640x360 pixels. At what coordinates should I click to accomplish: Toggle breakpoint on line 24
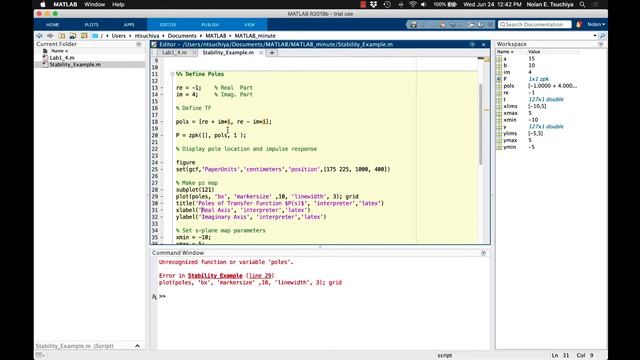click(x=162, y=162)
